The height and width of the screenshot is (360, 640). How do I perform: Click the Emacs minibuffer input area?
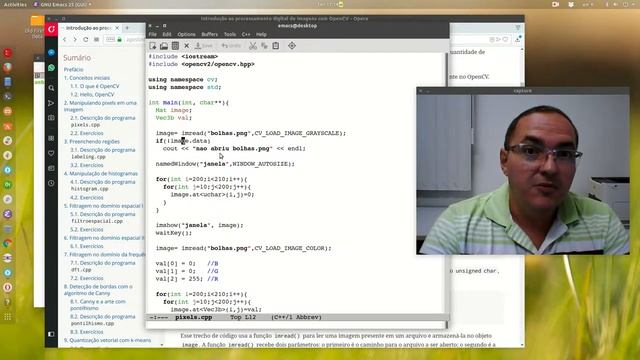pos(296,325)
